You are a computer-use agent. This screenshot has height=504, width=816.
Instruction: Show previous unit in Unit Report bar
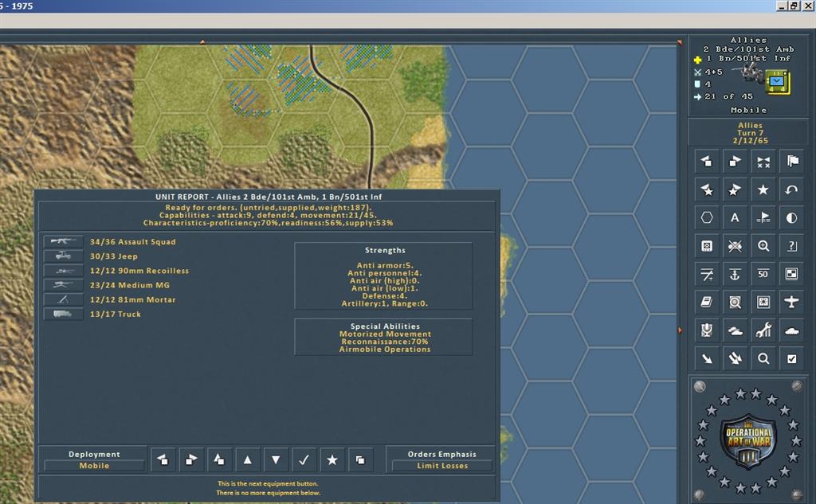click(163, 459)
